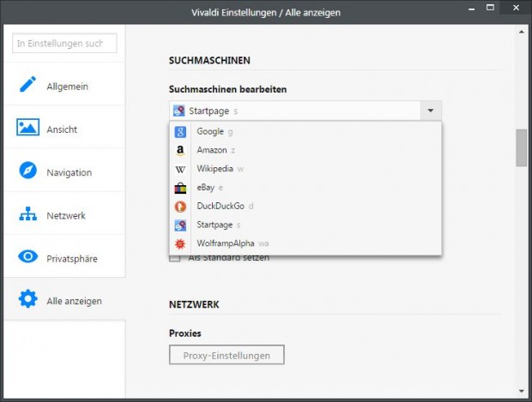The image size is (532, 402).
Task: Click the Amazon logo icon
Action: [180, 150]
